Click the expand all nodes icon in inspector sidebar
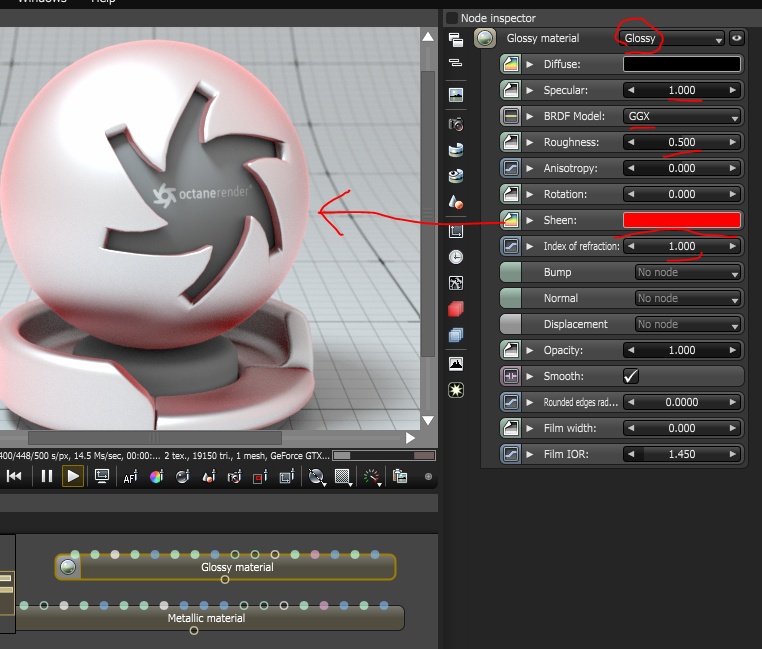 [456, 40]
